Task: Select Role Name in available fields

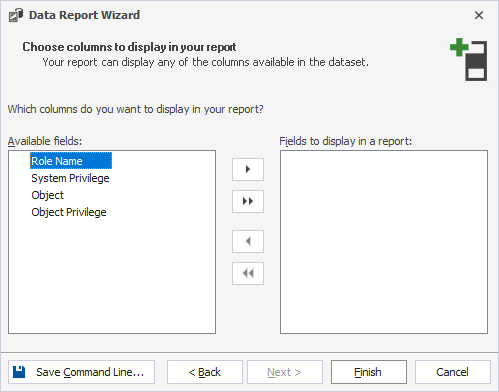Action: 71,161
